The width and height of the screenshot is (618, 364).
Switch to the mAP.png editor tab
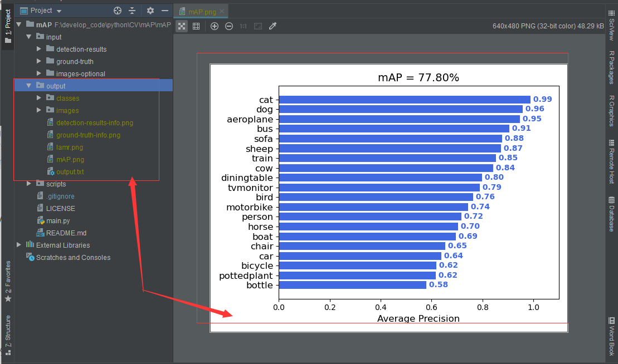(202, 12)
